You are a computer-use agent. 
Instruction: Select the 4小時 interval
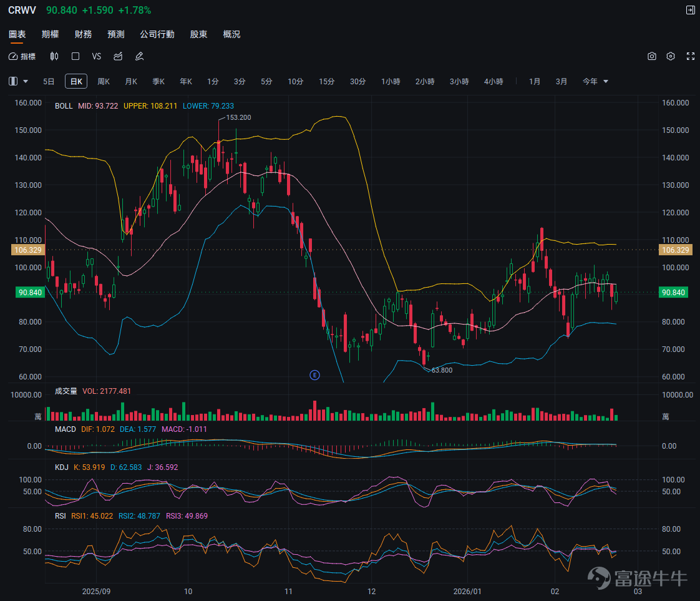coord(493,81)
